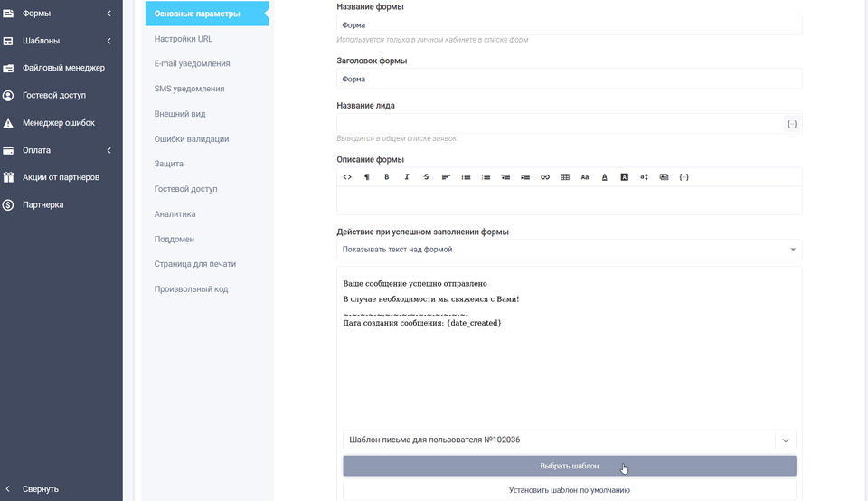The width and height of the screenshot is (868, 501).
Task: Select the Основные параметры tab
Action: pyautogui.click(x=207, y=14)
